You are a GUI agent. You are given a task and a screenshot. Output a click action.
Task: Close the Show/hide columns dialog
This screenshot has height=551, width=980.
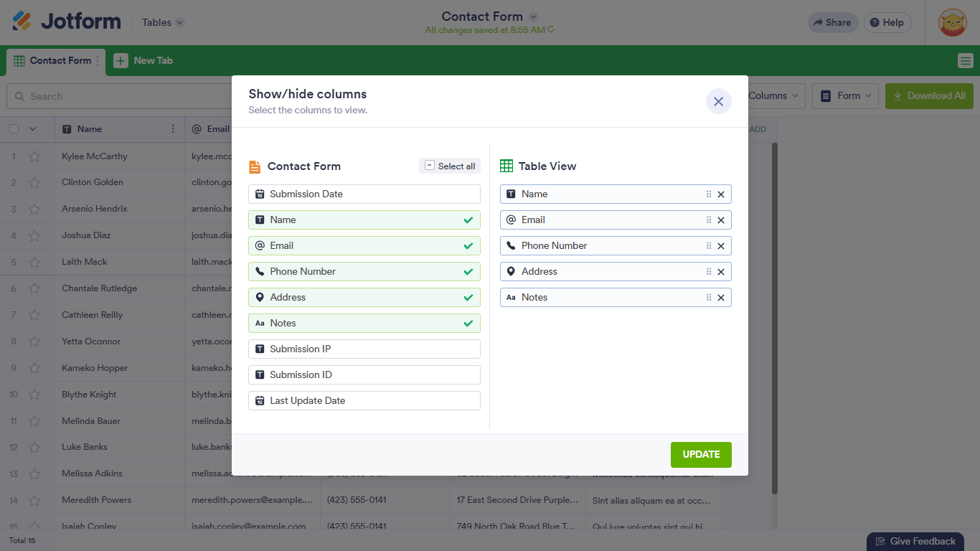[x=718, y=102]
